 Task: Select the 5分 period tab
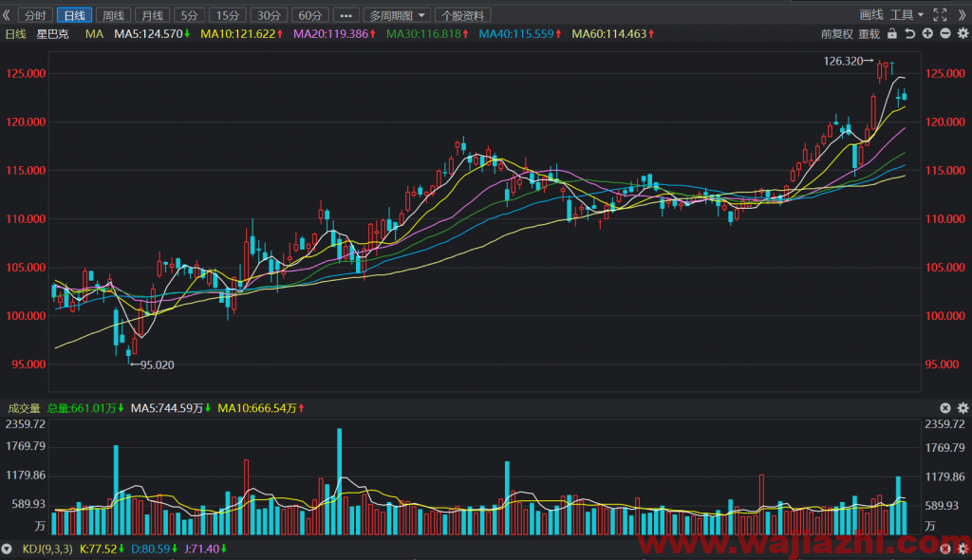tap(190, 15)
